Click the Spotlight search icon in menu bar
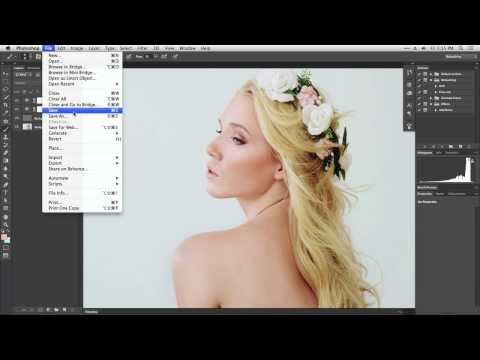The height and width of the screenshot is (360, 480). 461,48
